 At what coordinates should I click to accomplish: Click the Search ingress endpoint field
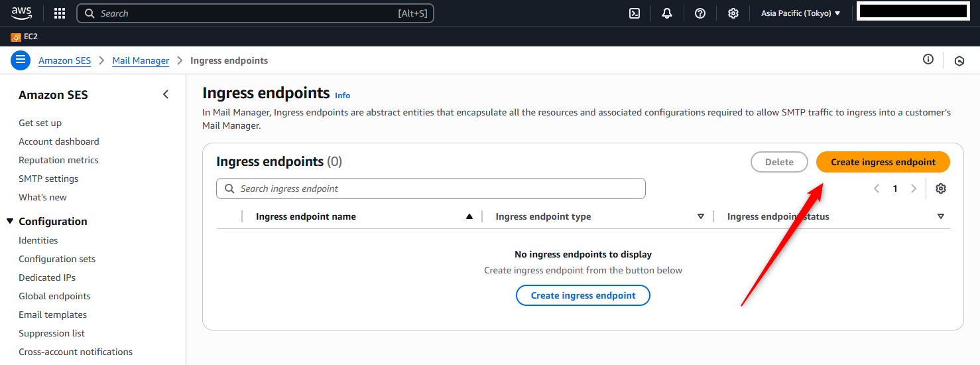431,188
